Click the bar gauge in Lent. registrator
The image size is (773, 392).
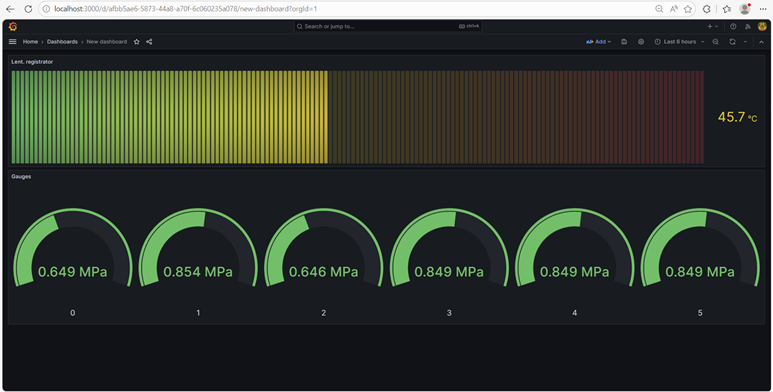click(357, 117)
